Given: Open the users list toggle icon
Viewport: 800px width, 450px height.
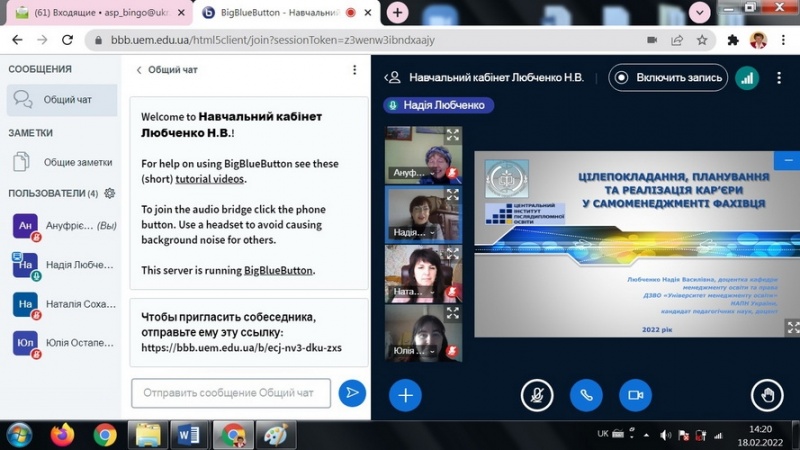Looking at the screenshot, I should pyautogui.click(x=394, y=78).
